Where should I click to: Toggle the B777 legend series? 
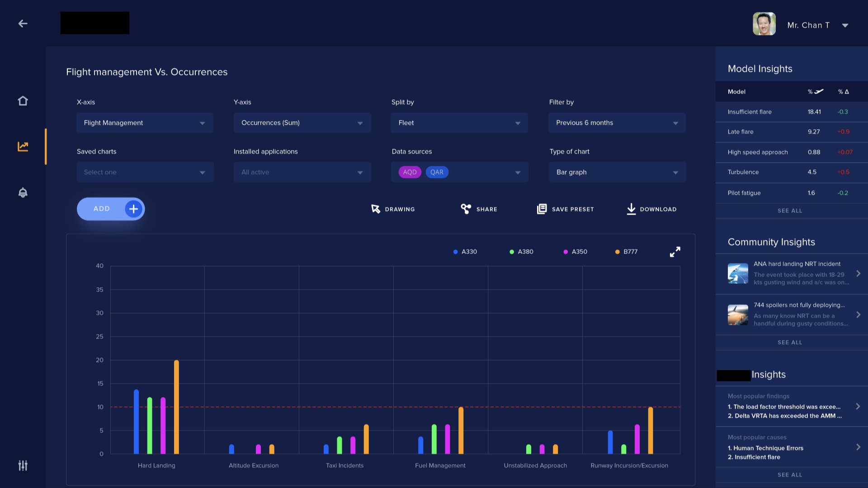pos(627,252)
